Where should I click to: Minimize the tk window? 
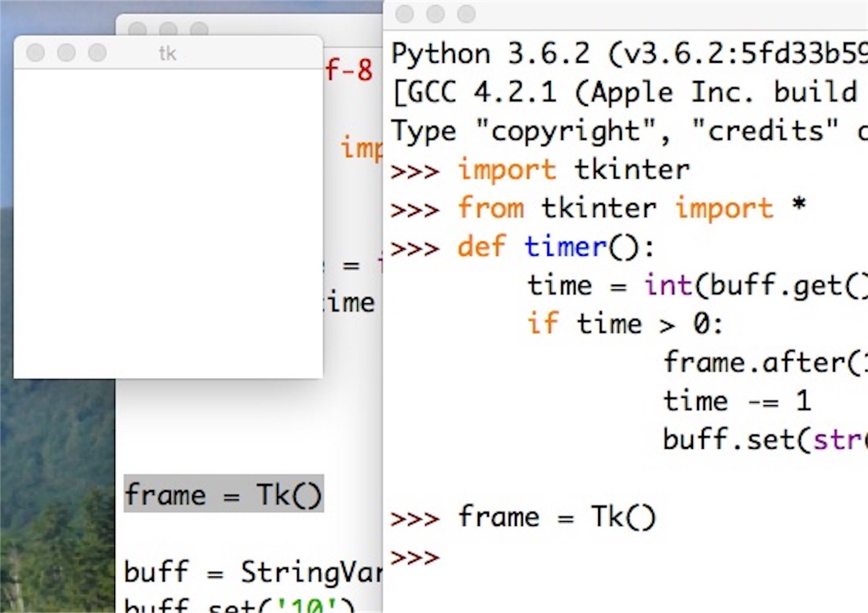click(x=67, y=53)
